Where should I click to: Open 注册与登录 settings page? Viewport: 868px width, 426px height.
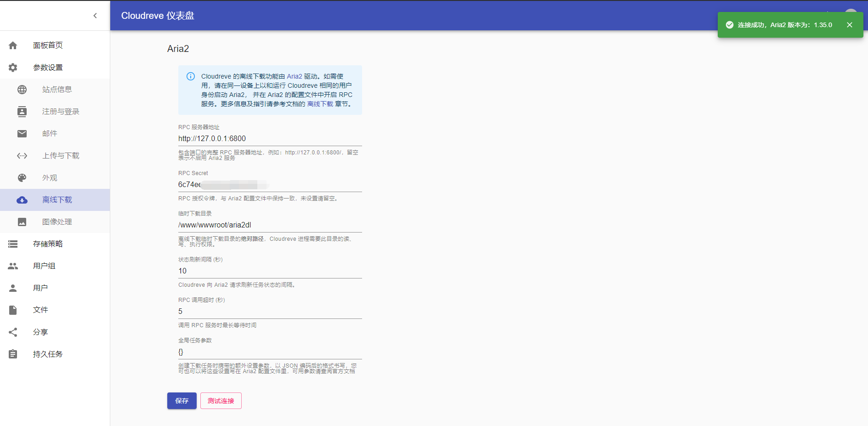[55, 112]
